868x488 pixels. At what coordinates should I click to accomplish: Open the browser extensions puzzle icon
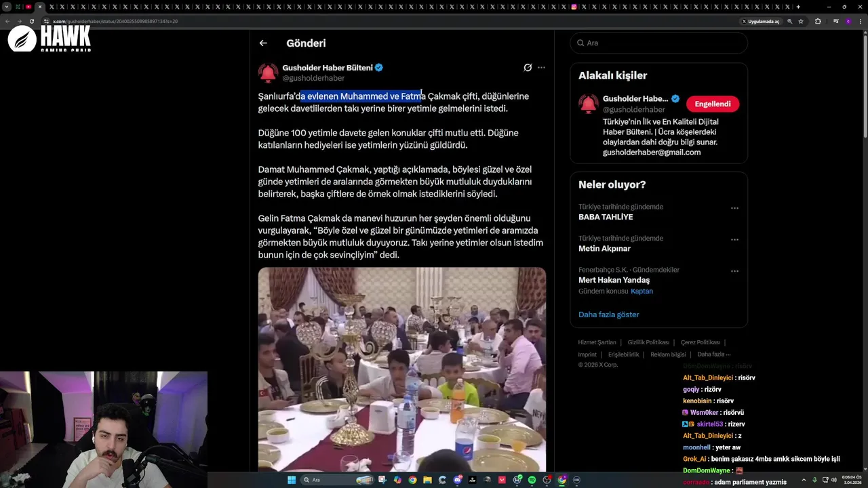point(818,21)
